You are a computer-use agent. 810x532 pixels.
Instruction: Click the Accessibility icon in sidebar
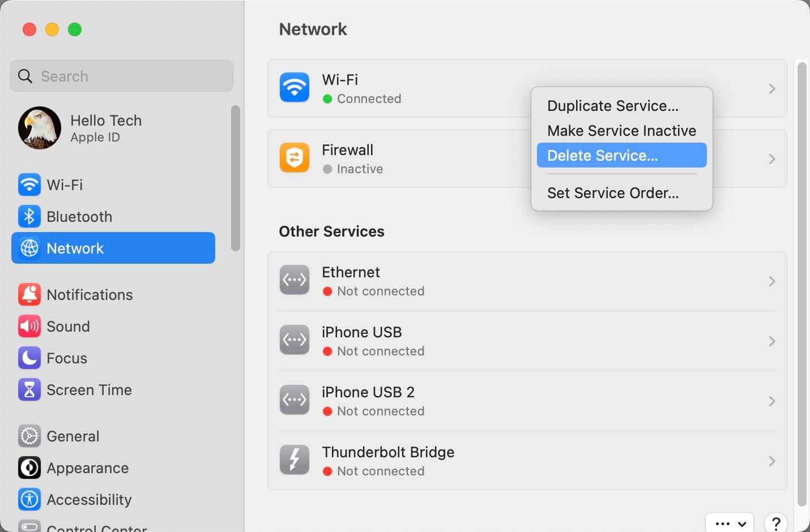[29, 499]
